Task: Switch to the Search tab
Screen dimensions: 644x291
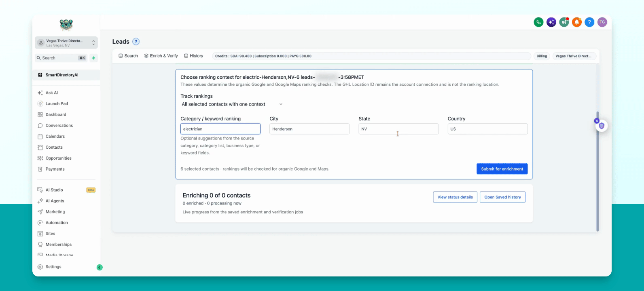Action: tap(128, 56)
